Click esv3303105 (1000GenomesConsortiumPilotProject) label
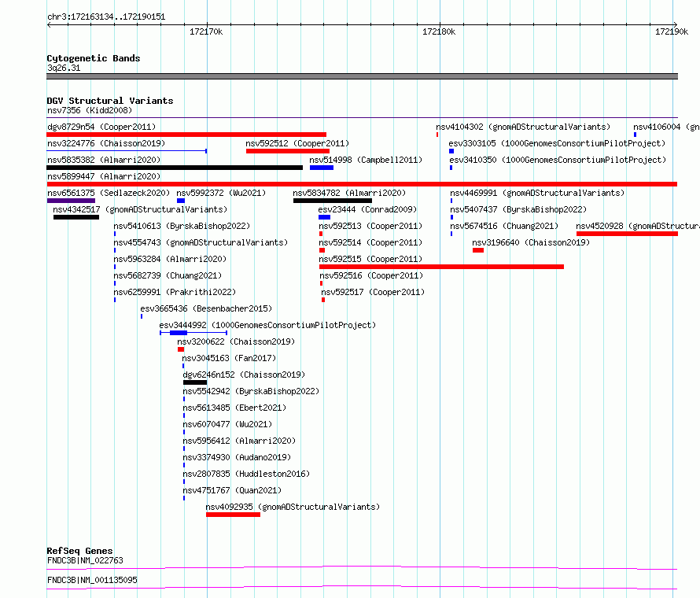Viewport: 700px width, 598px height. [557, 143]
